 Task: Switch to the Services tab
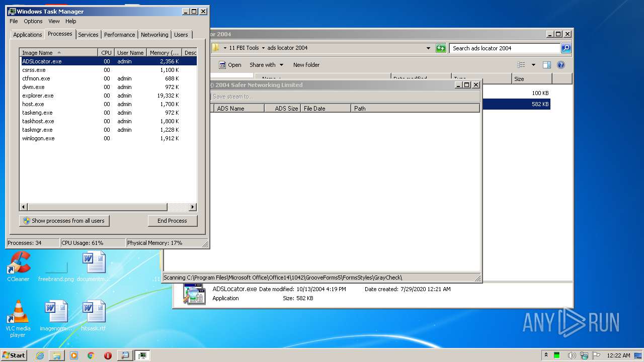coord(88,35)
